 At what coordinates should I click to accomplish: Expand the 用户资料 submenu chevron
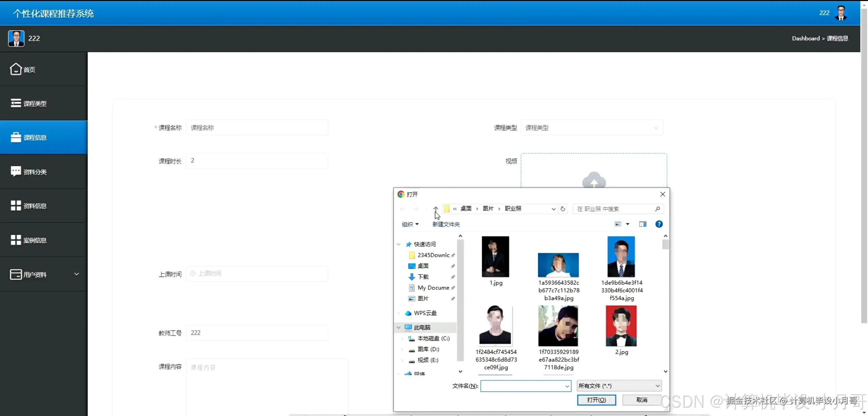pyautogui.click(x=77, y=274)
